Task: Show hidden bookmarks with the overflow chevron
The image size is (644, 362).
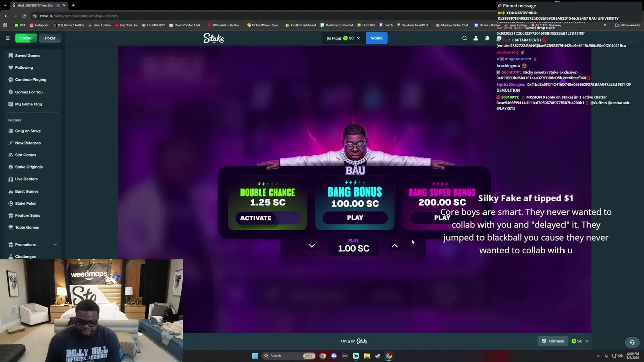Action: click(x=605, y=25)
